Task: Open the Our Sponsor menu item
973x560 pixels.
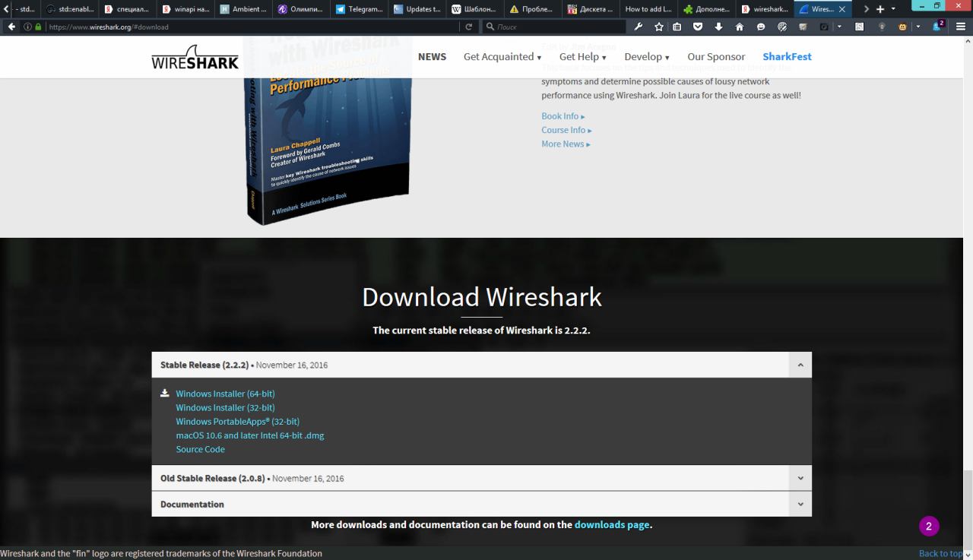Action: tap(716, 57)
